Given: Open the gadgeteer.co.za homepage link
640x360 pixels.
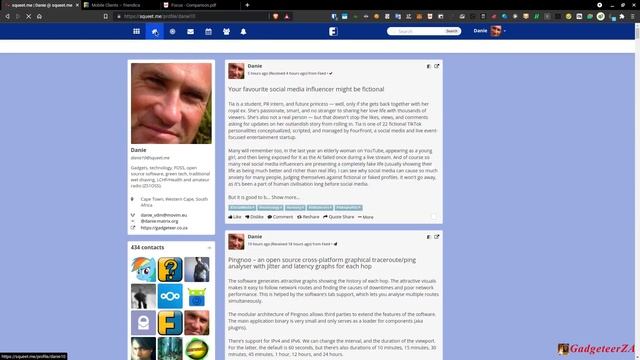Looking at the screenshot, I should click(164, 228).
